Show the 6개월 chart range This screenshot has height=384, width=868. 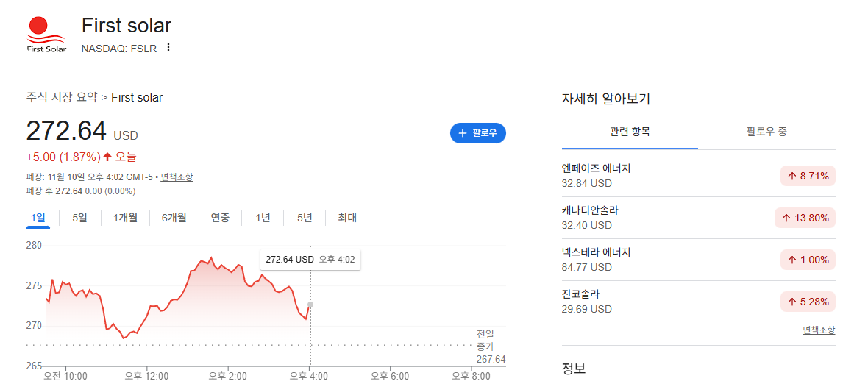click(x=174, y=218)
